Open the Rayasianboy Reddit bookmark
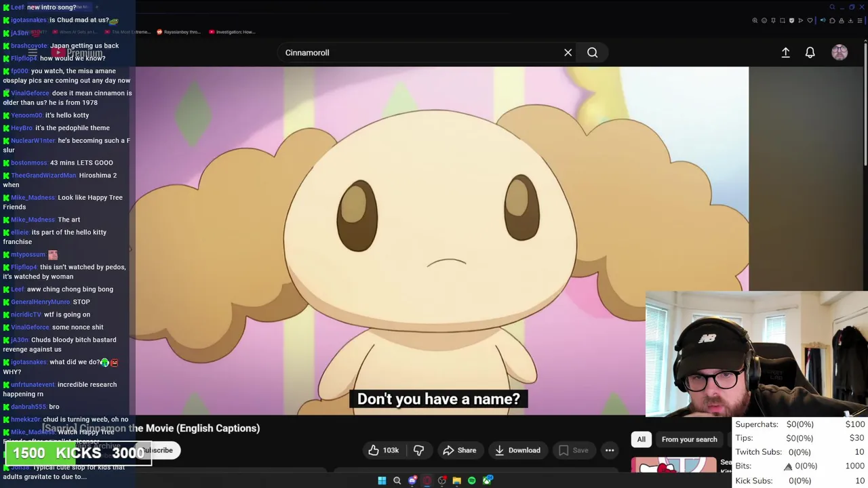Screen dimensions: 868x488 (178, 32)
